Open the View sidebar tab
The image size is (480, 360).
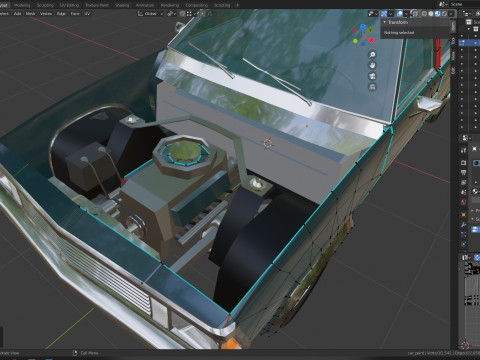pos(453,55)
